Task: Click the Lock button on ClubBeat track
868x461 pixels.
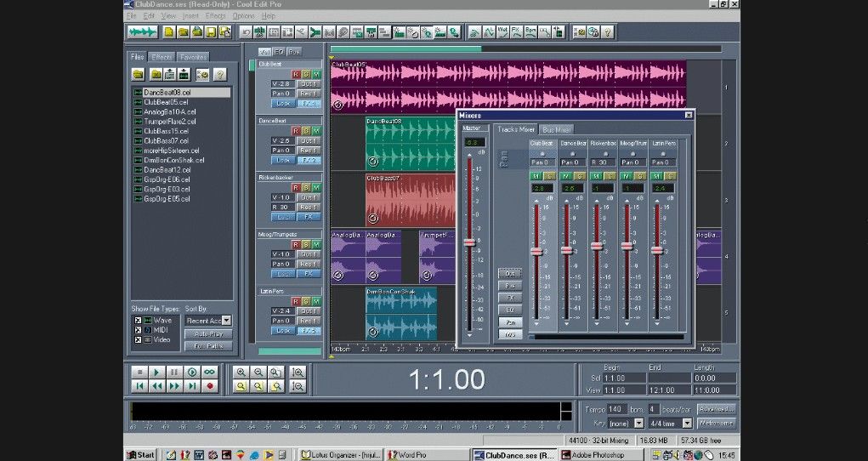Action: (282, 104)
